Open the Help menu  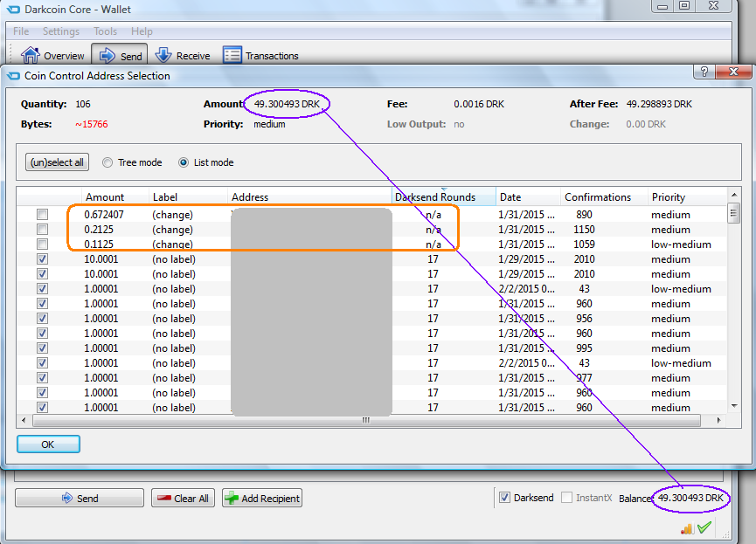(x=142, y=31)
